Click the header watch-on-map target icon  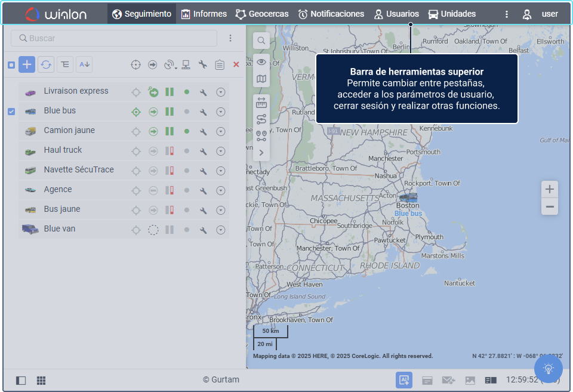tap(135, 65)
